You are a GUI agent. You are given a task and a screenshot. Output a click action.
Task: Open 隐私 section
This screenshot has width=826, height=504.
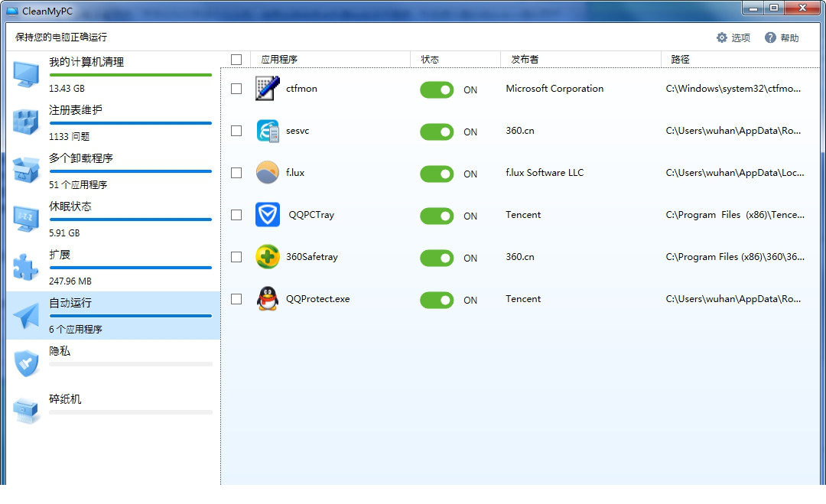[x=113, y=363]
